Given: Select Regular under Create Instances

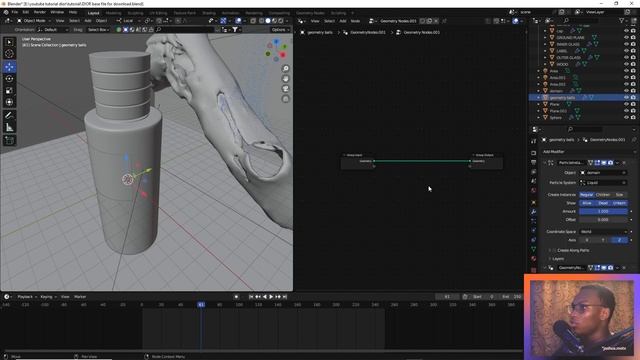Looking at the screenshot, I should (587, 195).
